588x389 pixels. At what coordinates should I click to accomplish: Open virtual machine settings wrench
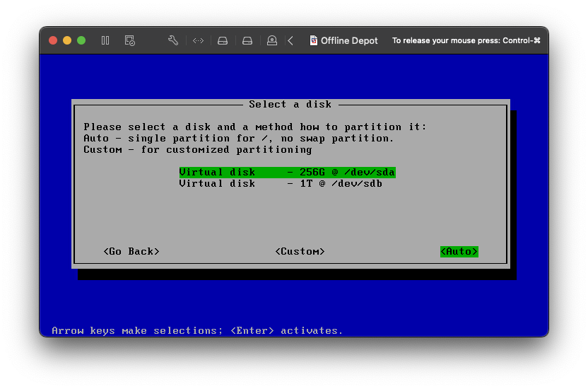tap(173, 40)
